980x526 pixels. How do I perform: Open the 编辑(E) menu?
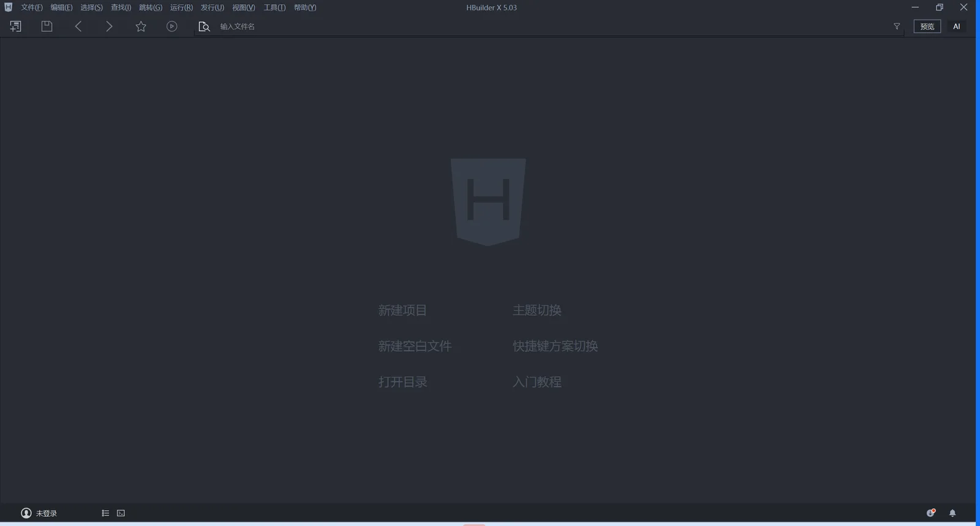click(61, 7)
